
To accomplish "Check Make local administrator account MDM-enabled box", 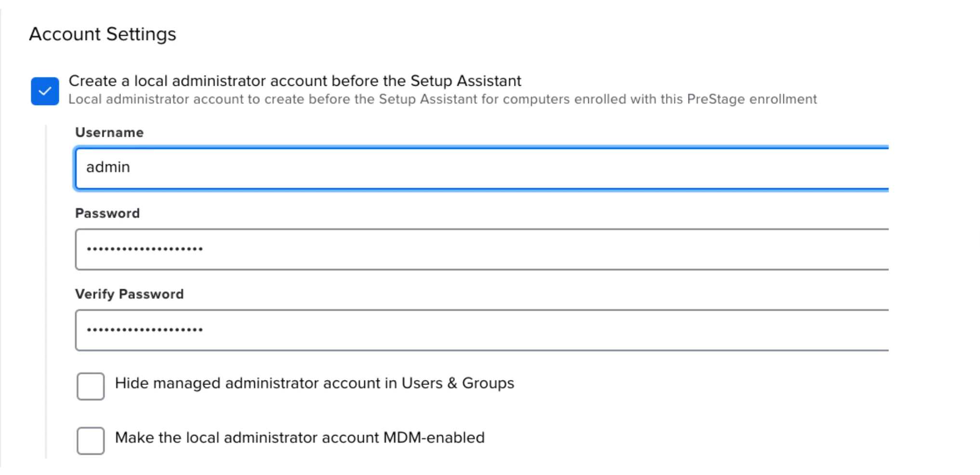I will click(91, 440).
